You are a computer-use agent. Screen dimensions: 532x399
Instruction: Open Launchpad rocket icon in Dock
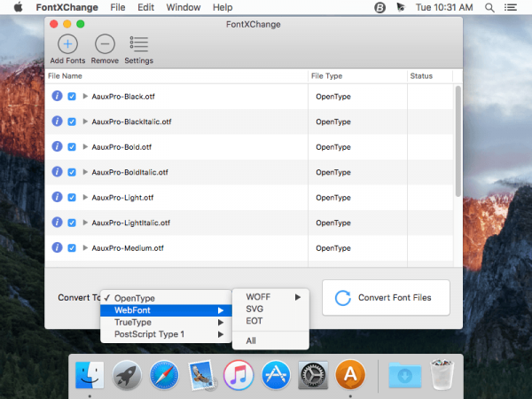(x=127, y=375)
